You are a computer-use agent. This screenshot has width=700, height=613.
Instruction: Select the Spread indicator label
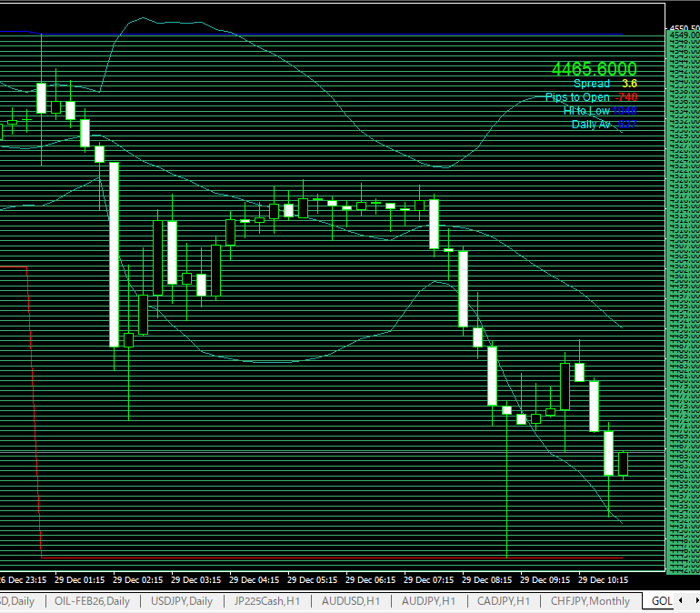[591, 84]
